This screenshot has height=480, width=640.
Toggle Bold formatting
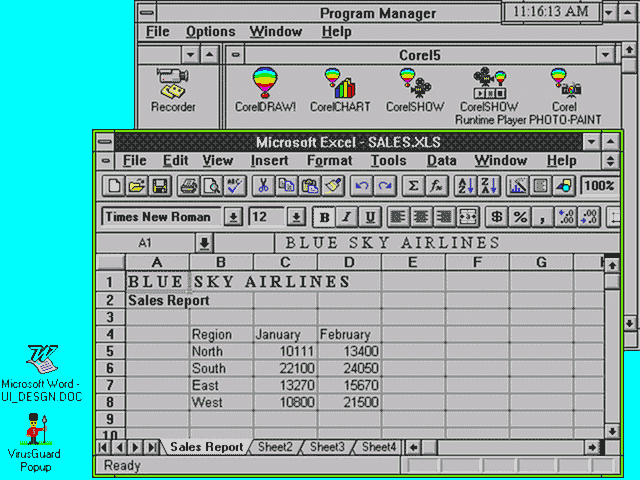[x=324, y=217]
